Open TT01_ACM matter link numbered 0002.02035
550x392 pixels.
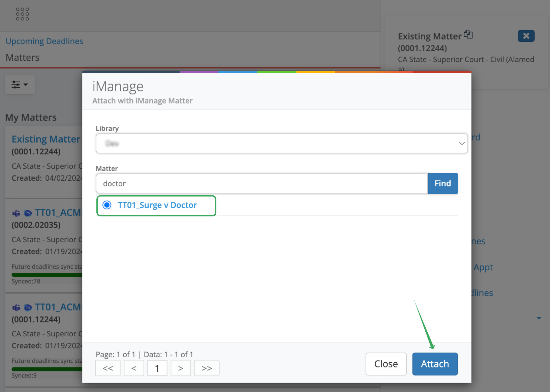58,213
